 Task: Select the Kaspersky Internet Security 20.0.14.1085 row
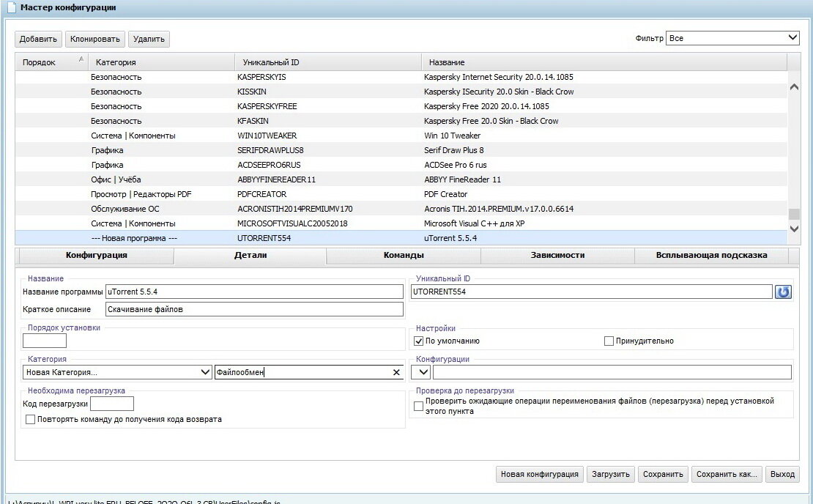click(x=401, y=77)
